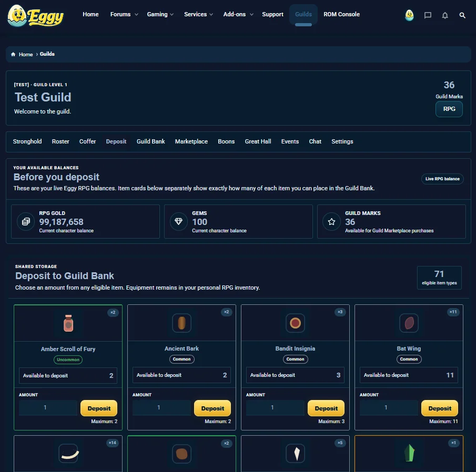The image size is (476, 472).
Task: Open the user avatar egg icon
Action: 409,15
